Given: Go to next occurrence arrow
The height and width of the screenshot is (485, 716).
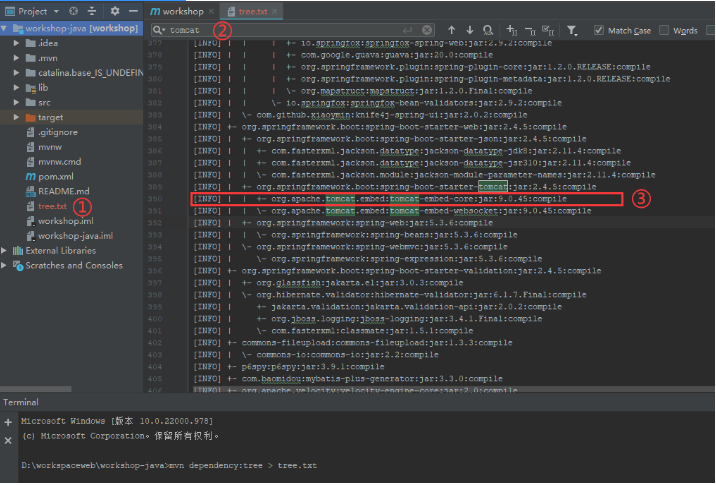Looking at the screenshot, I should (469, 30).
